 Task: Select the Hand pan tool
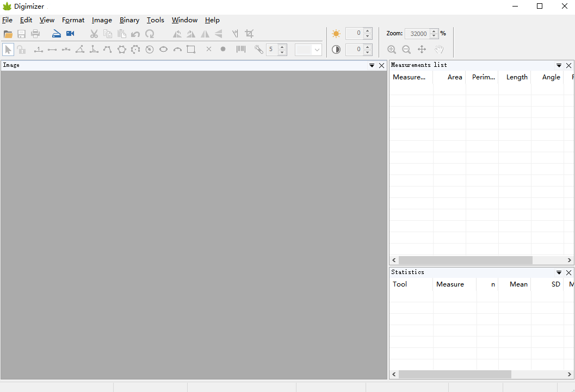[439, 49]
